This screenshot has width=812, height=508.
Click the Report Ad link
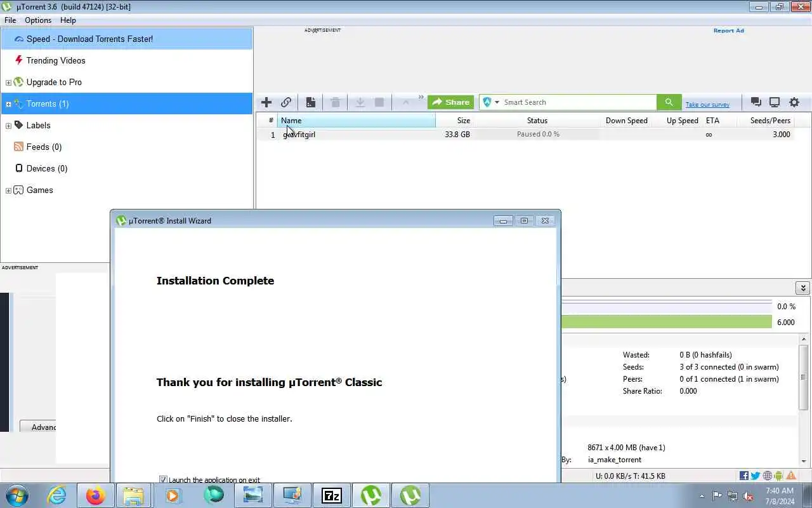click(x=728, y=30)
